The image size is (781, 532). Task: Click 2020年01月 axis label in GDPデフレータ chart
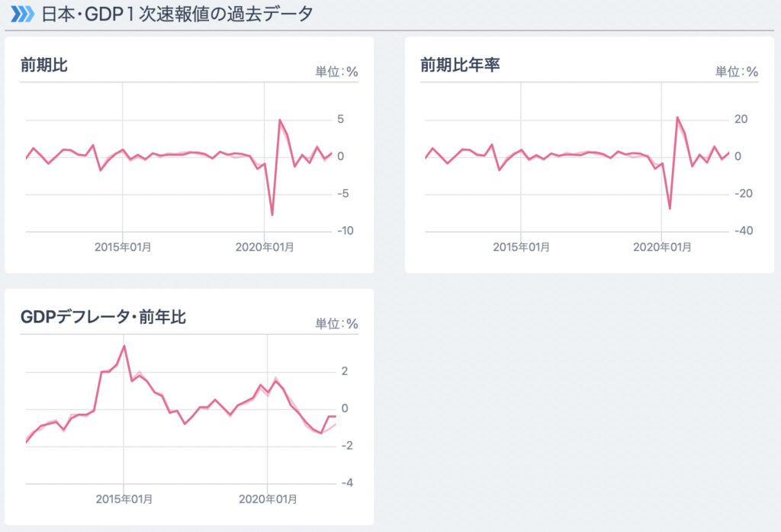pyautogui.click(x=268, y=499)
